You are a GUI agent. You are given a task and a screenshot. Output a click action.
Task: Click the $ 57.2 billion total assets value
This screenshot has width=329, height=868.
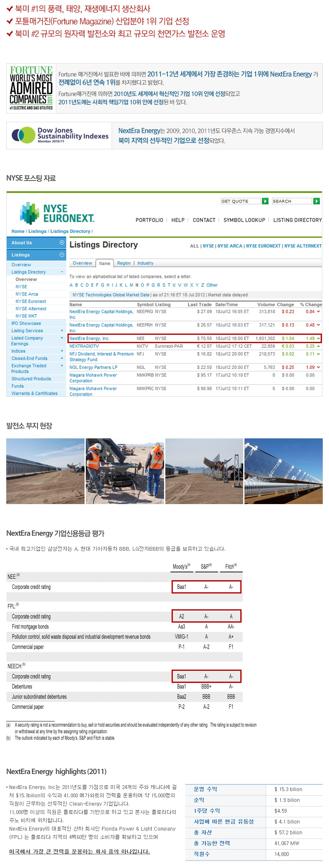[288, 832]
